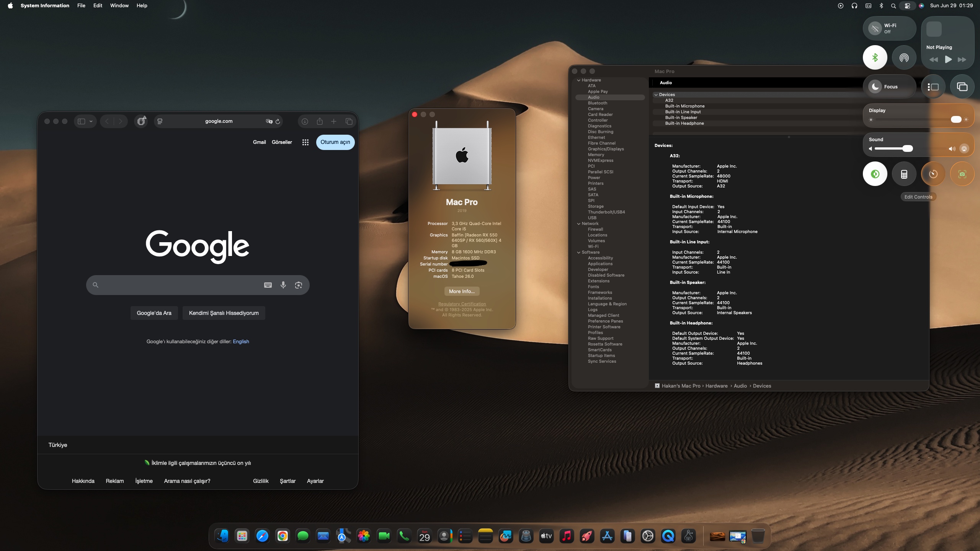
Task: Take a screenshot using the Control Center capture icon
Action: pyautogui.click(x=962, y=174)
